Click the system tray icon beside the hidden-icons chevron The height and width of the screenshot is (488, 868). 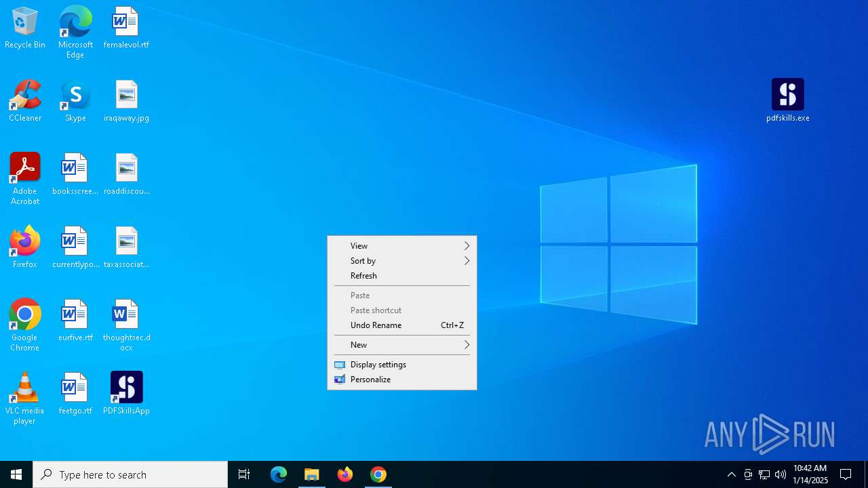click(748, 474)
